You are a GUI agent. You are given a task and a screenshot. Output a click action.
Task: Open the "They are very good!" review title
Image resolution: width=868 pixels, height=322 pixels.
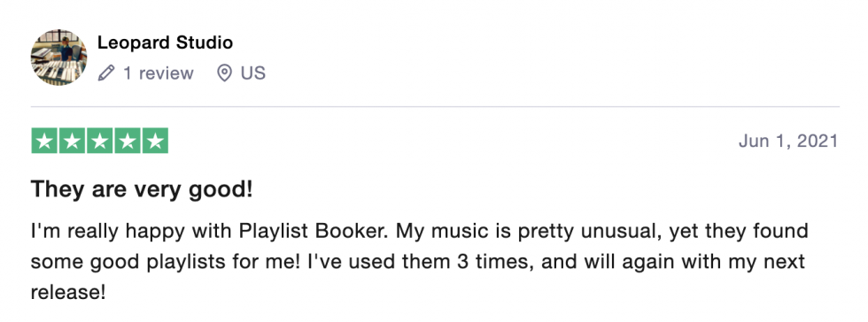click(x=142, y=190)
